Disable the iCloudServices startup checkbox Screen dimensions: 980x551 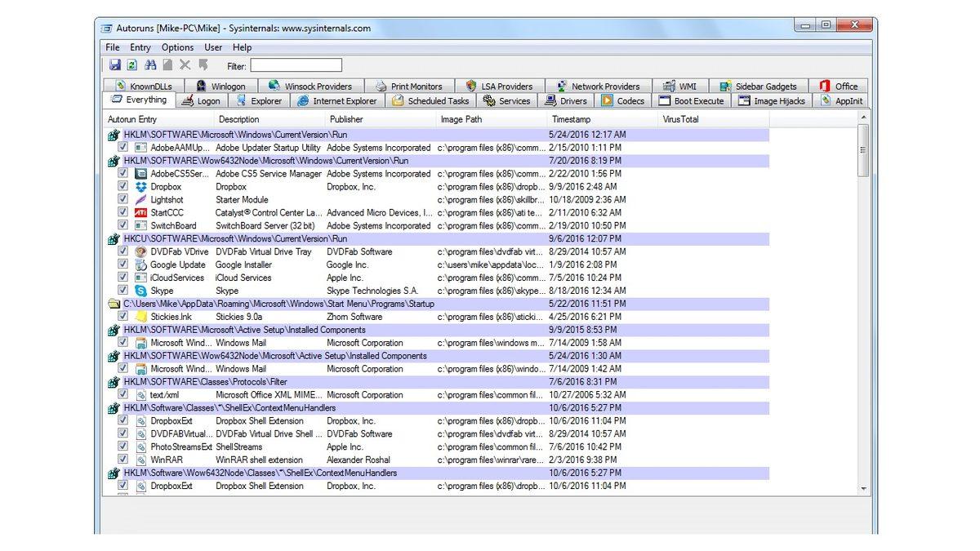tap(122, 278)
